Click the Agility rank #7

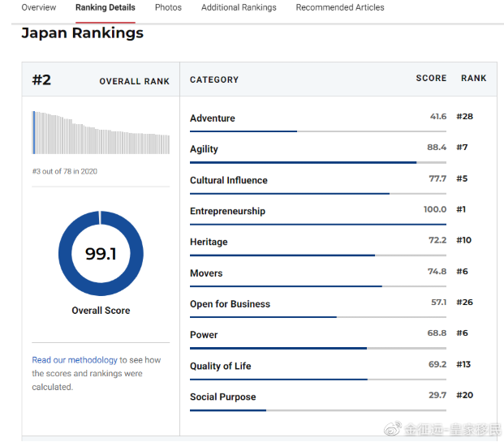point(462,147)
